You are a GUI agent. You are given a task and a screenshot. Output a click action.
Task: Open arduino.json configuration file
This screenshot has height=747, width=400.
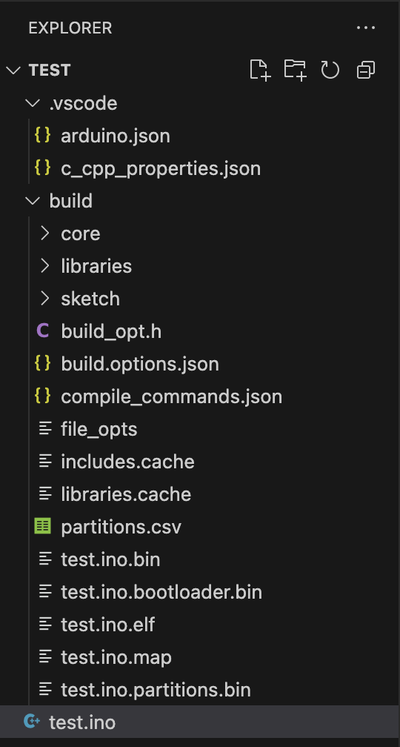(200, 136)
